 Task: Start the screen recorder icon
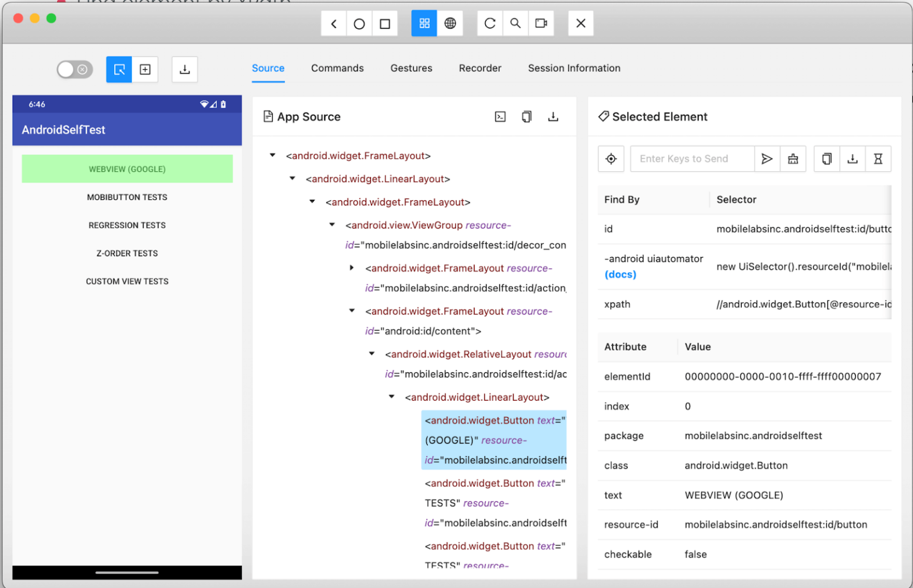541,23
